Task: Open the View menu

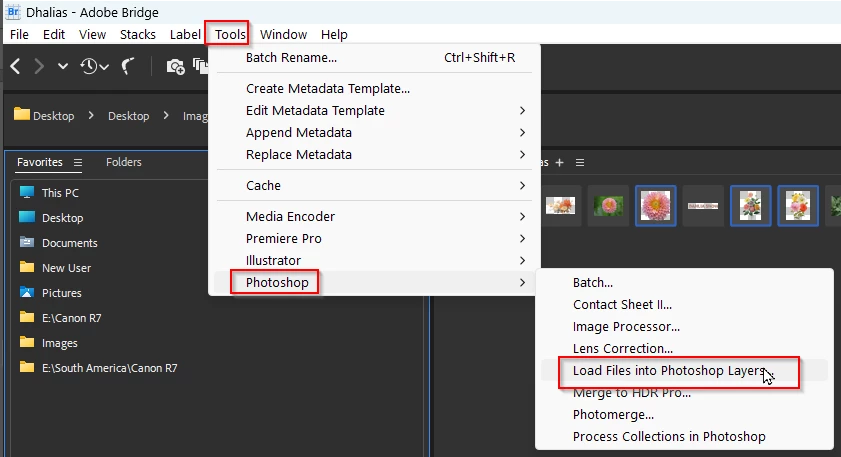Action: (92, 34)
